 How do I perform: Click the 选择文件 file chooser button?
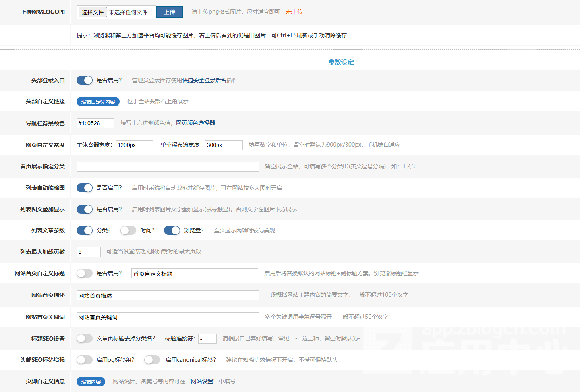point(93,12)
